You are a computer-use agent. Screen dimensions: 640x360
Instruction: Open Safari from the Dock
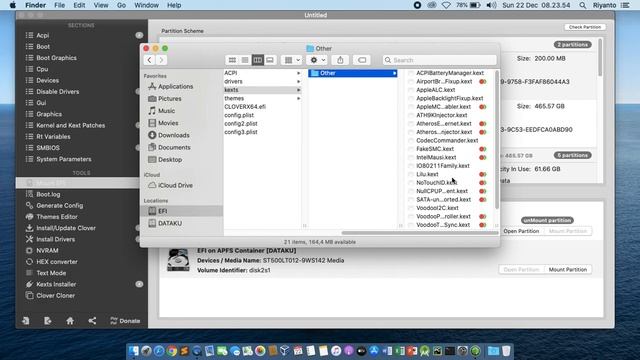click(159, 351)
